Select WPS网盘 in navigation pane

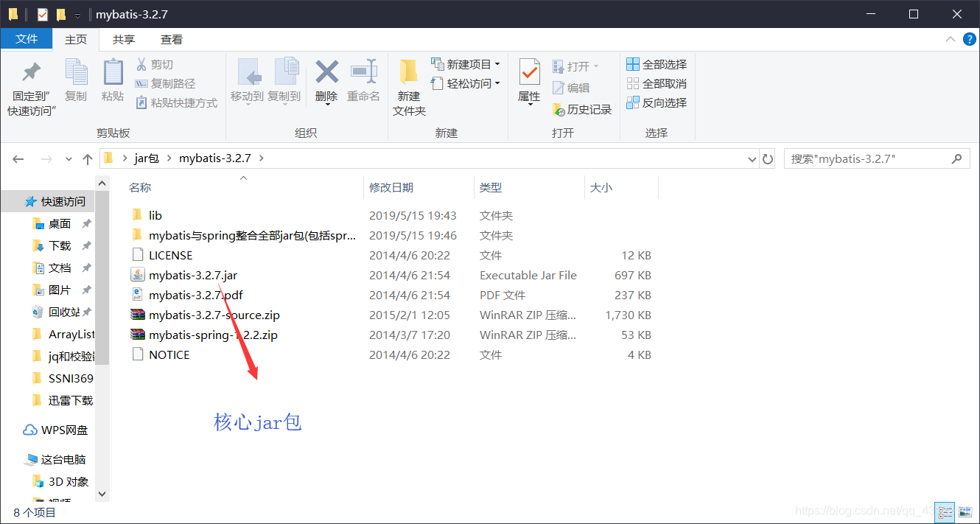pyautogui.click(x=56, y=430)
